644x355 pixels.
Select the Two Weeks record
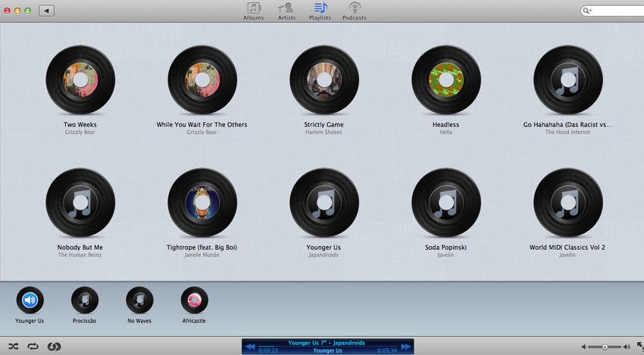point(80,79)
